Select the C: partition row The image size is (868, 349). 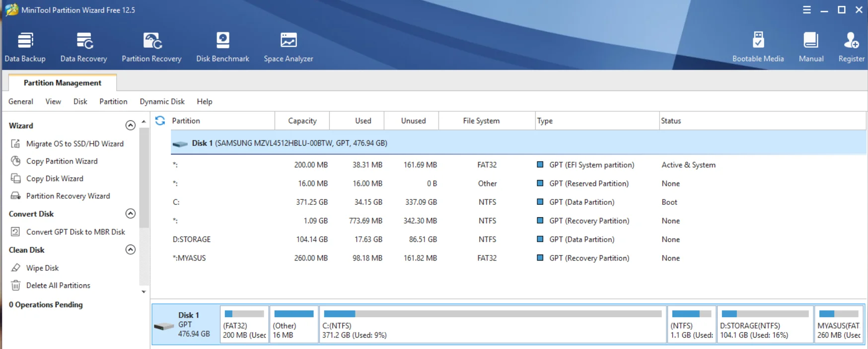(518, 202)
